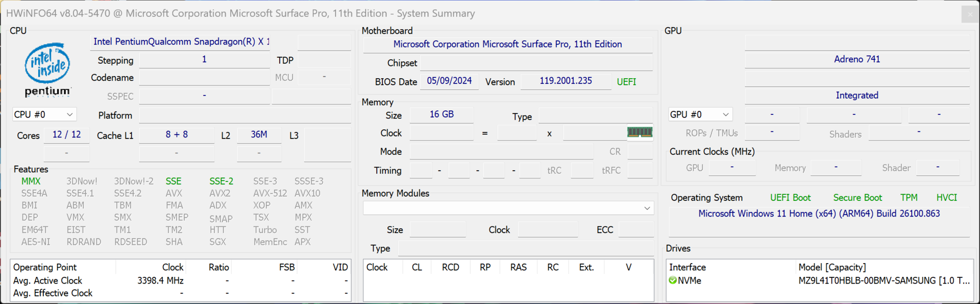Click the MMX feature flag

(31, 181)
